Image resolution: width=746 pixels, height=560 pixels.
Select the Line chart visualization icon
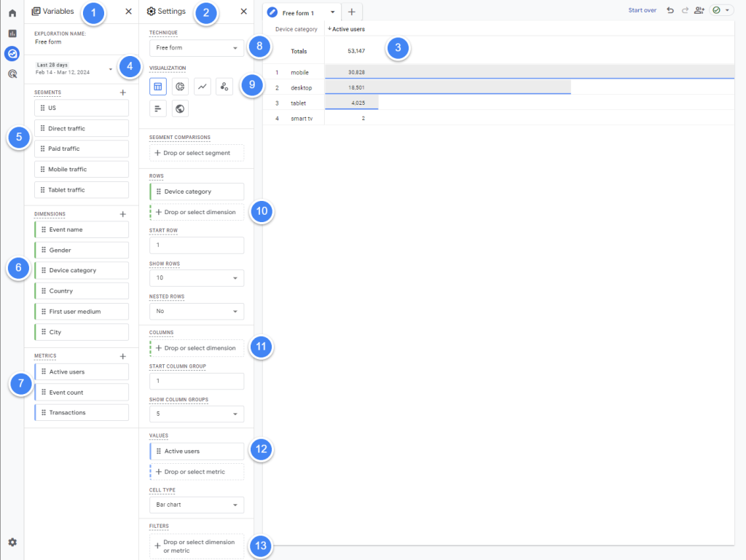click(x=203, y=87)
